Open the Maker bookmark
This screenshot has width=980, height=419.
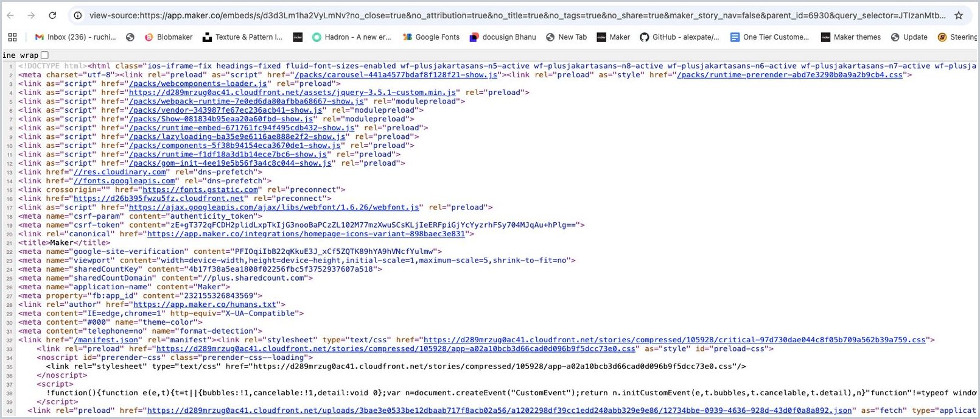(614, 37)
